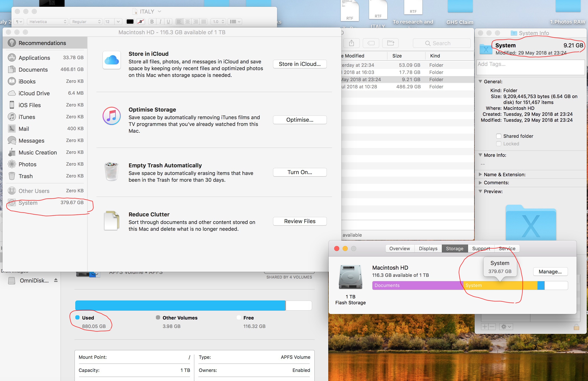Click the remove privilege minus button
Viewport: 588px width, 381px height.
pos(492,327)
